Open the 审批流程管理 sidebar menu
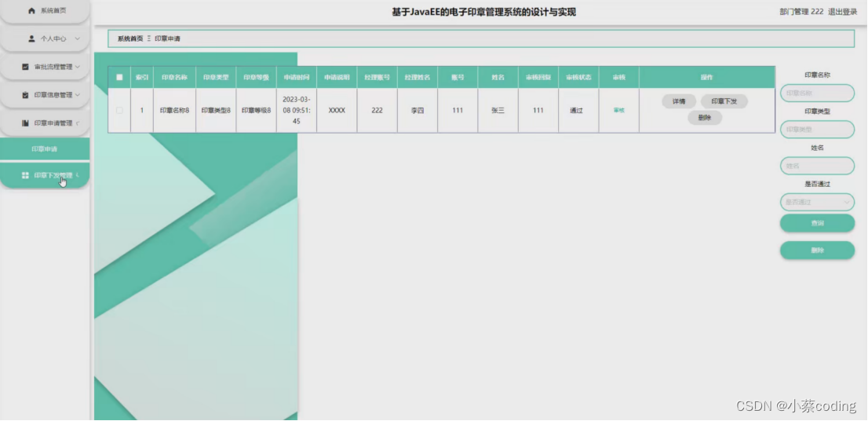Viewport: 868px width, 421px height. click(x=45, y=67)
